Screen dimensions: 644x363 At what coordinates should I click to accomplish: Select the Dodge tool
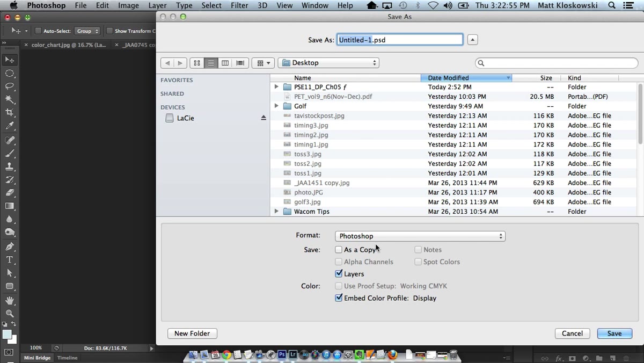(x=10, y=233)
